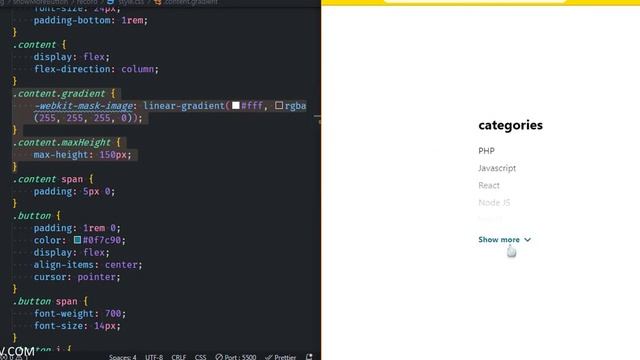Click the .content.gradient selector line

tap(64, 93)
